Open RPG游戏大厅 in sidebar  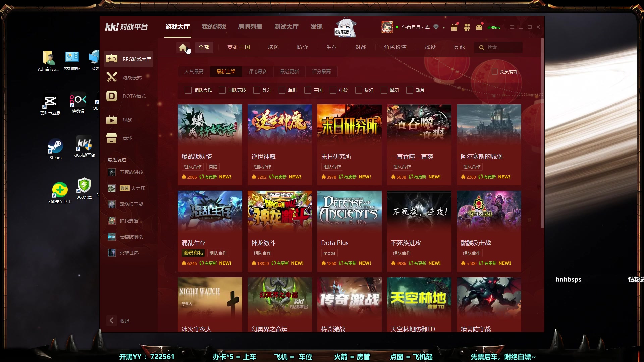pos(128,59)
